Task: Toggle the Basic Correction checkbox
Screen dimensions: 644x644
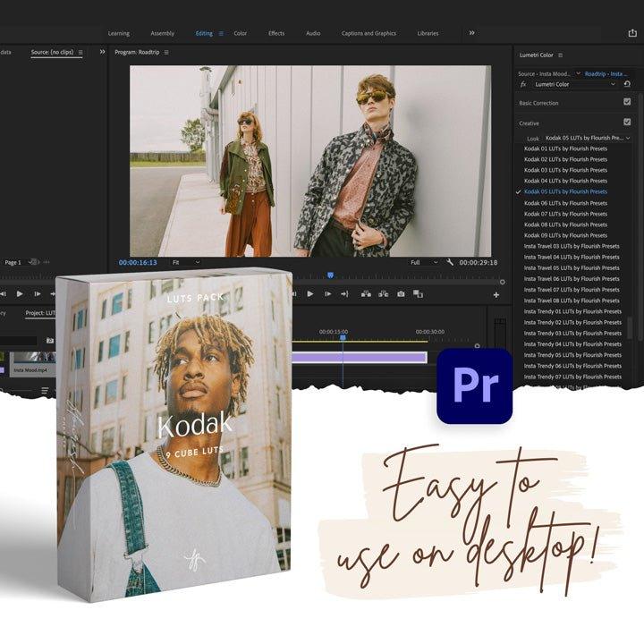Action: (627, 102)
